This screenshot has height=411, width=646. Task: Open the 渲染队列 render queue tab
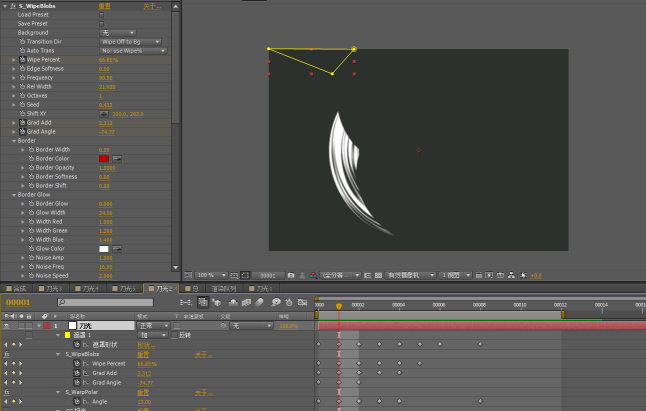224,289
